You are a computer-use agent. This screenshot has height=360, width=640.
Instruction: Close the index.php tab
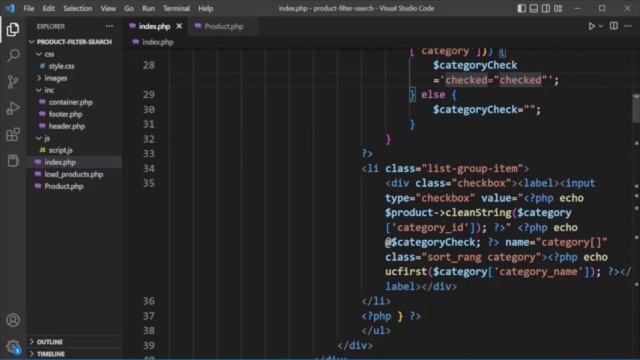click(x=179, y=26)
